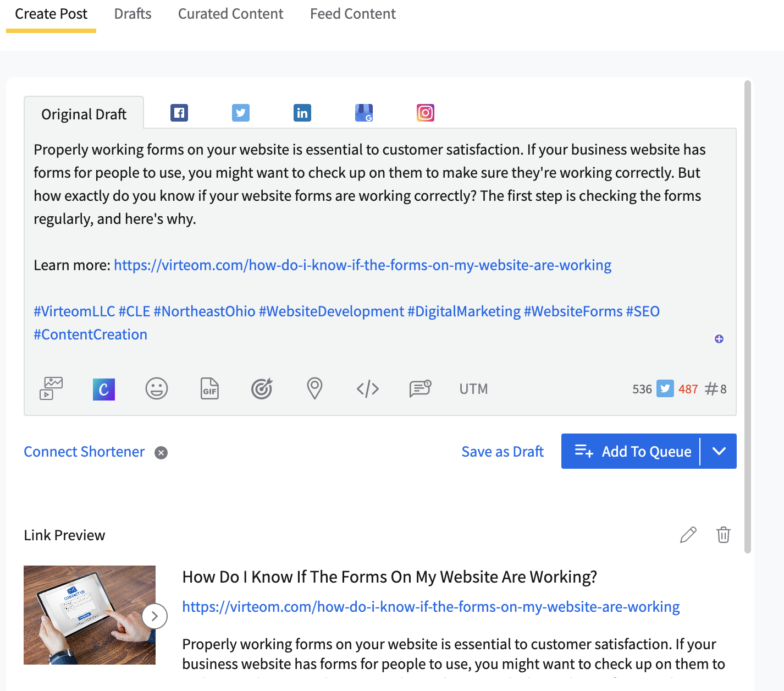The image size is (784, 691).
Task: Add a location pin to post
Action: [x=314, y=389]
